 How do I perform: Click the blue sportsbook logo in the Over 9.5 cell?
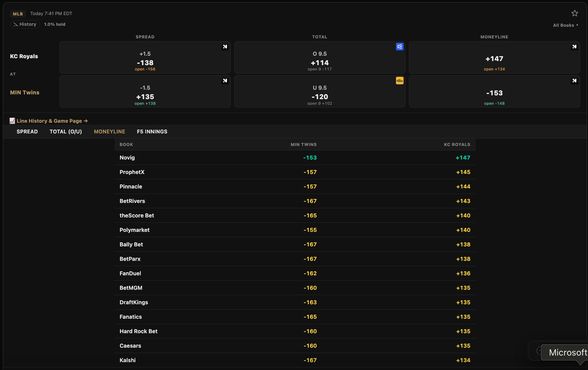click(399, 47)
